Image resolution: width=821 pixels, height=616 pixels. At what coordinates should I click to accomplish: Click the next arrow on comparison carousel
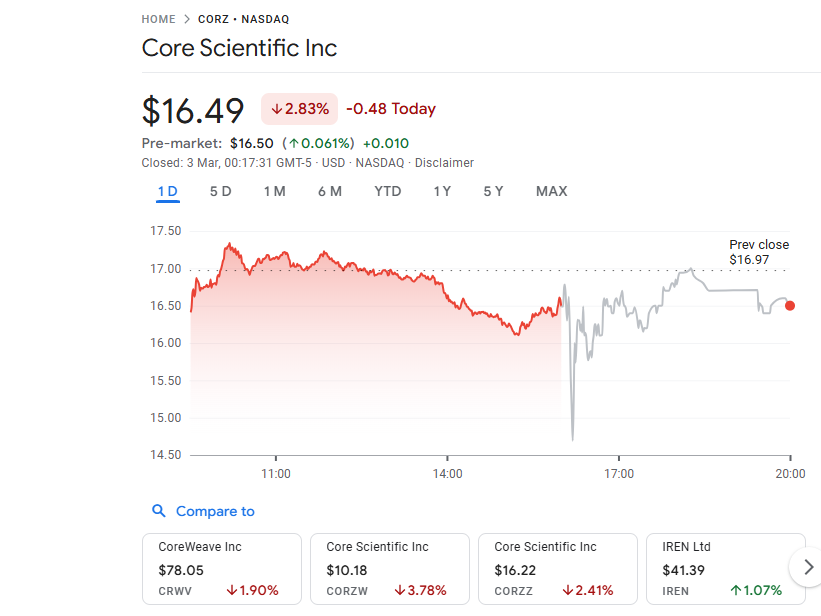point(807,568)
